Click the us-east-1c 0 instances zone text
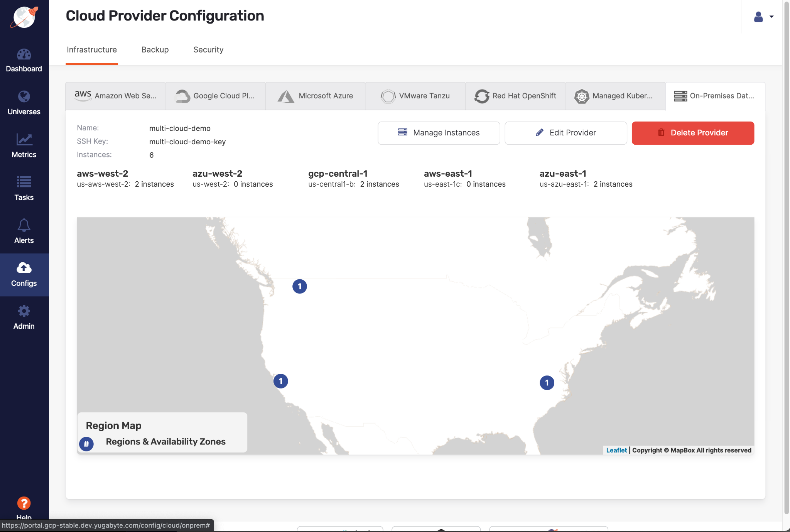Screen dimensions: 790x532 pos(465,184)
